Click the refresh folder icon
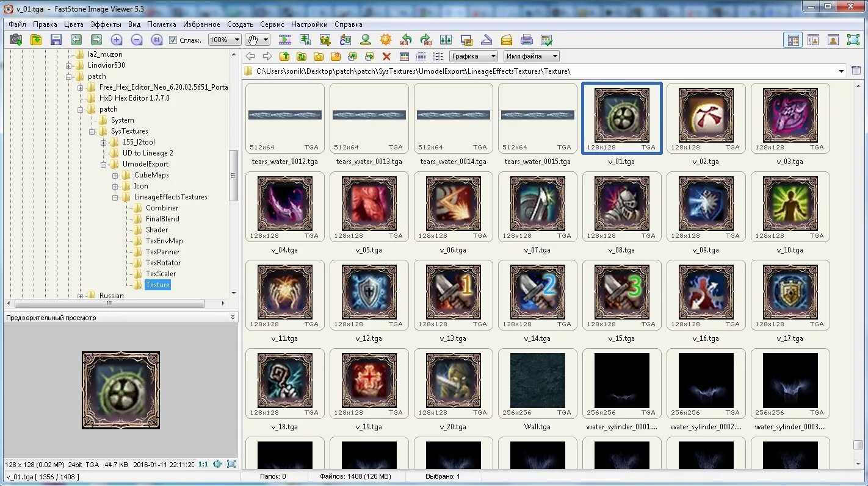This screenshot has height=486, width=868. [302, 56]
